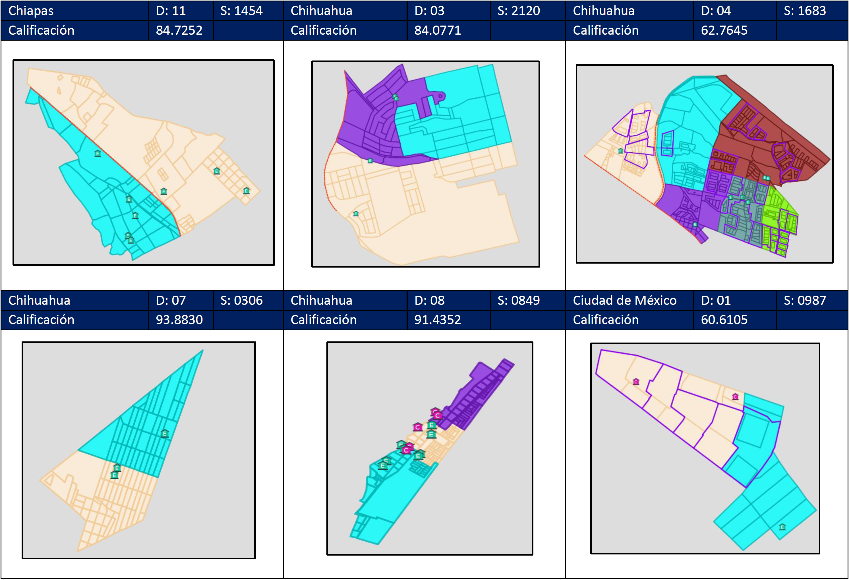Click the pink marker at top-left of Ciudad de México map
849x580 pixels.
click(x=636, y=381)
